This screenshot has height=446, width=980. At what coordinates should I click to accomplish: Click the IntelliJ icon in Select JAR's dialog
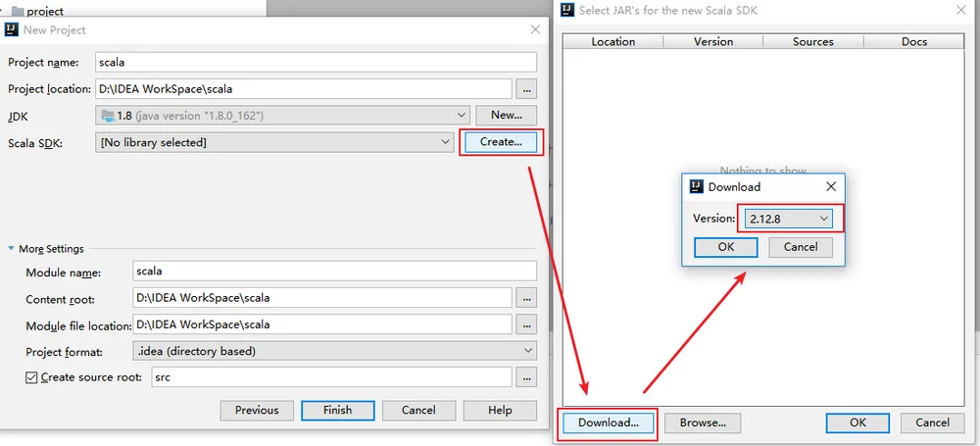pos(567,10)
